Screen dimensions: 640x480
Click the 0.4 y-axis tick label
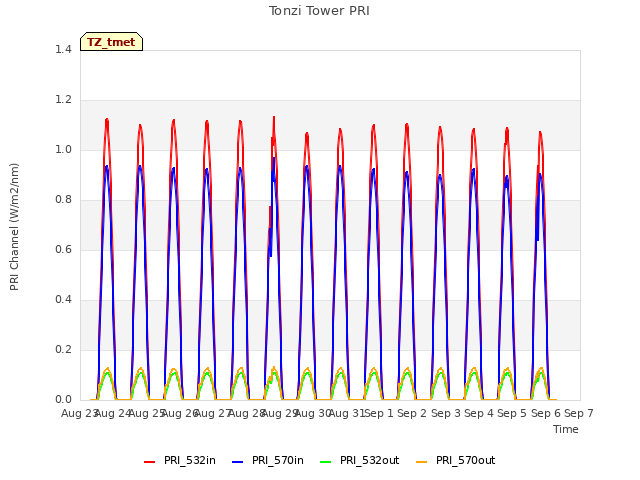pos(63,300)
